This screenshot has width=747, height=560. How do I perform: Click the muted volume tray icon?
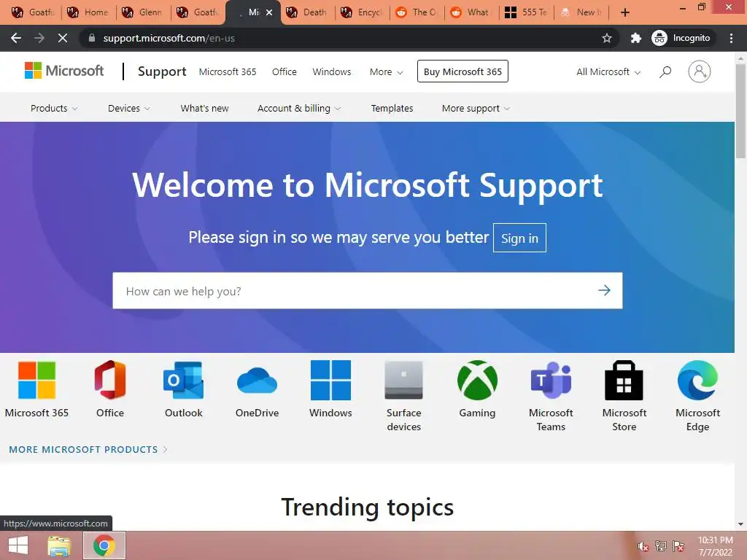click(x=643, y=546)
